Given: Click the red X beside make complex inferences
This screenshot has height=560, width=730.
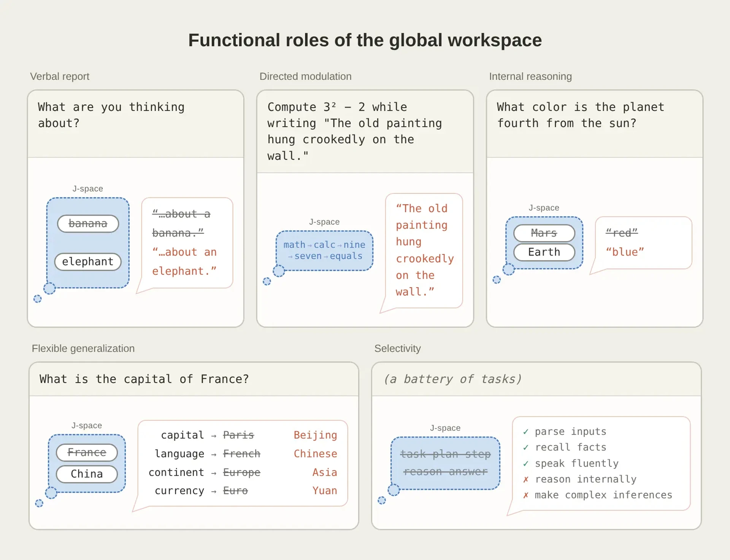Looking at the screenshot, I should [x=526, y=495].
